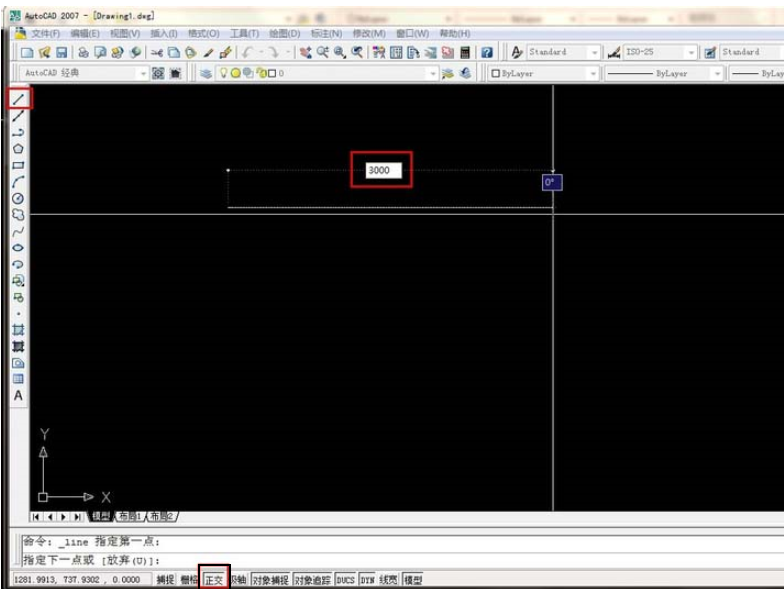Expand the layer list dropdown
Screen dimensions: 784x589
click(433, 74)
